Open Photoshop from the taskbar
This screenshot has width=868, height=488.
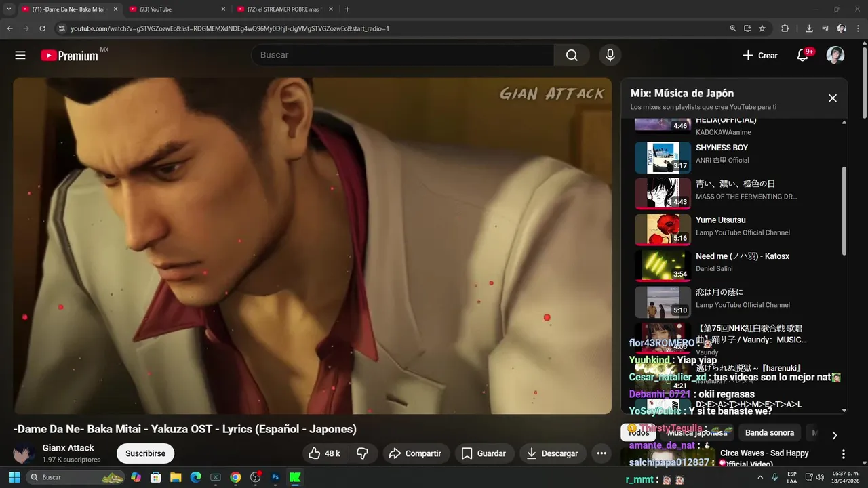coord(275,477)
